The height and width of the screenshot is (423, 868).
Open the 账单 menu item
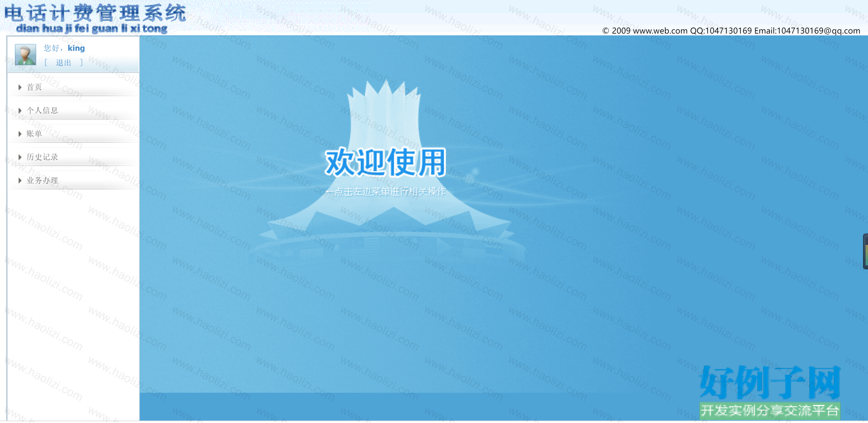pyautogui.click(x=34, y=134)
